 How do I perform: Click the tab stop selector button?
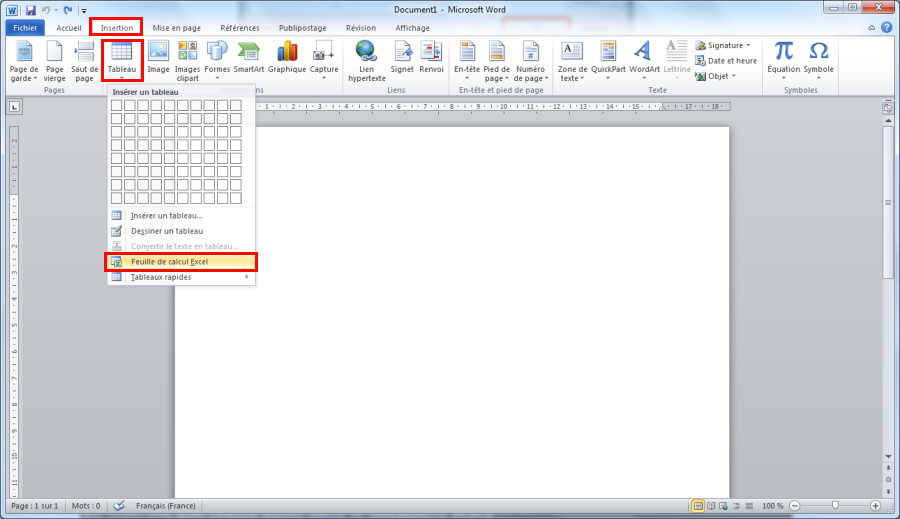tap(14, 106)
